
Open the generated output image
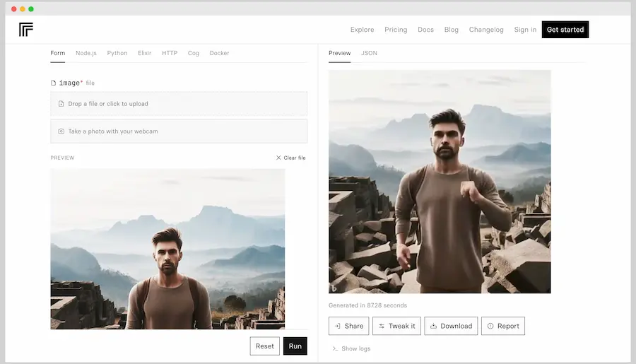[440, 182]
